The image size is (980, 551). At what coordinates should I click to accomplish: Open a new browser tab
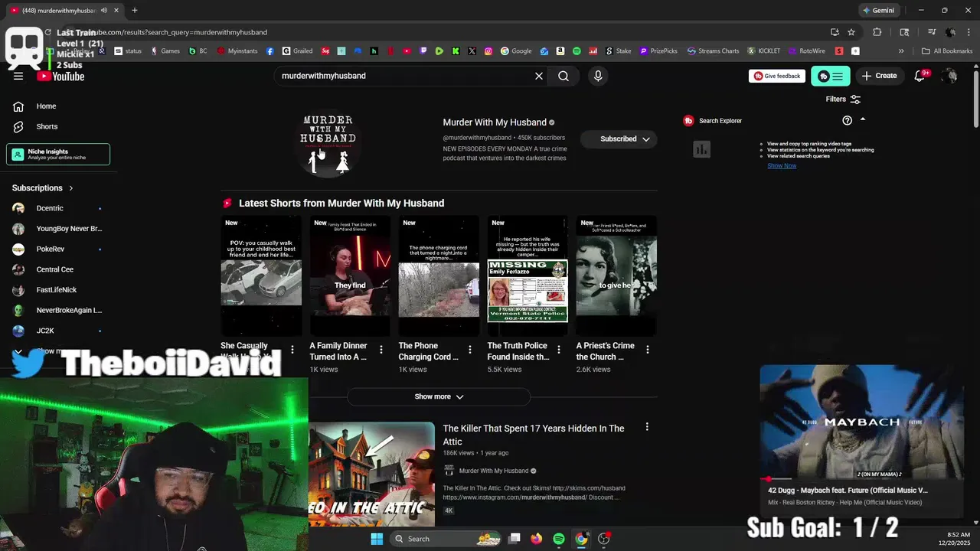click(135, 11)
